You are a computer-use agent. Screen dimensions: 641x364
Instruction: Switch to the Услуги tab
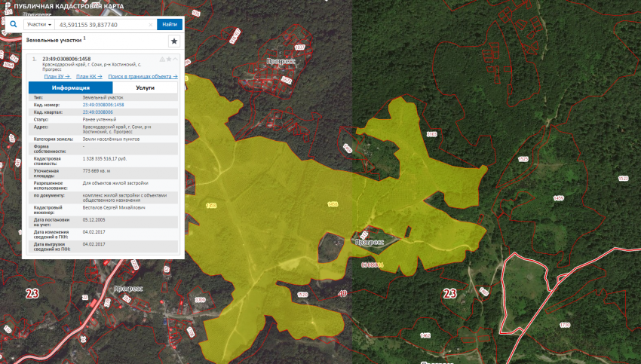(145, 87)
